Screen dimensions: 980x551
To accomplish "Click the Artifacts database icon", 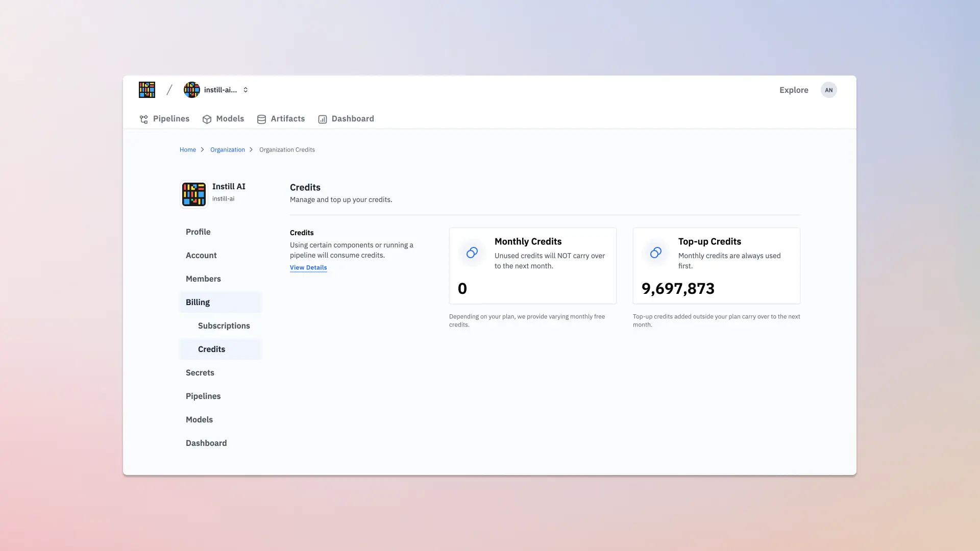I will pyautogui.click(x=261, y=119).
